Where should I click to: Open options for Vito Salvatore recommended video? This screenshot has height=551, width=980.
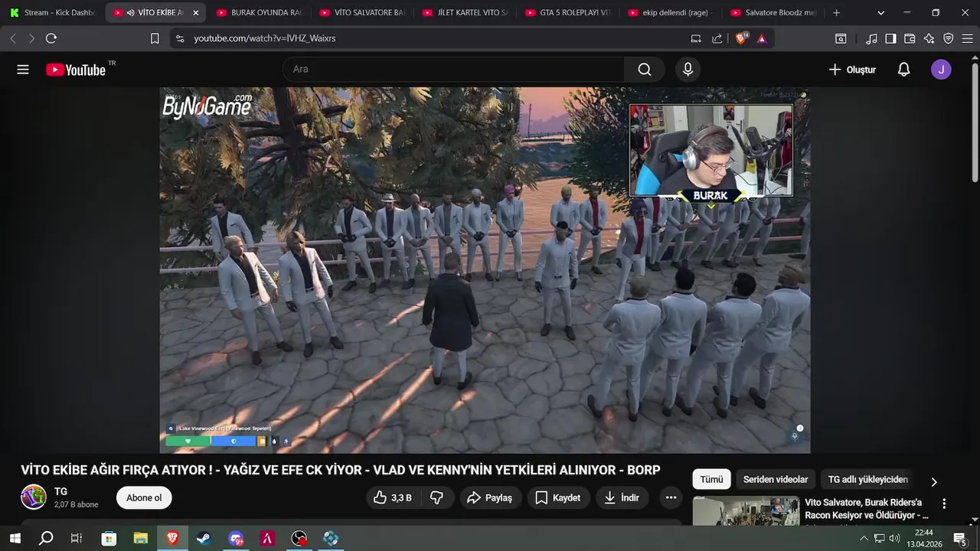point(944,504)
